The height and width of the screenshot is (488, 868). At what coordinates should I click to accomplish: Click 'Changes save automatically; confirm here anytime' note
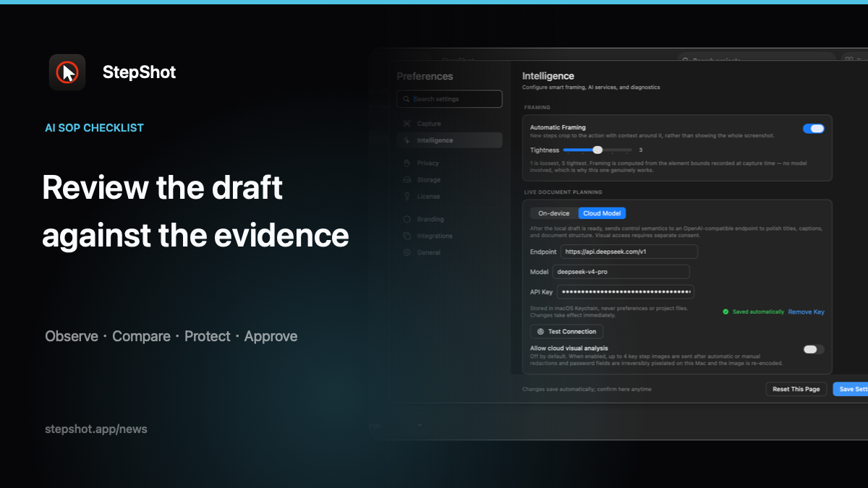(587, 389)
